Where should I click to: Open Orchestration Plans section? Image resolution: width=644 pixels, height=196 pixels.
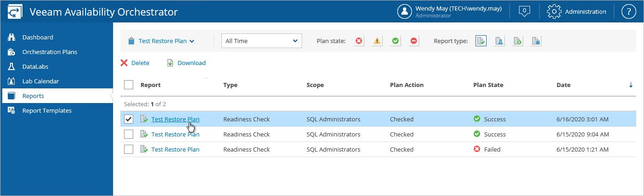[50, 52]
